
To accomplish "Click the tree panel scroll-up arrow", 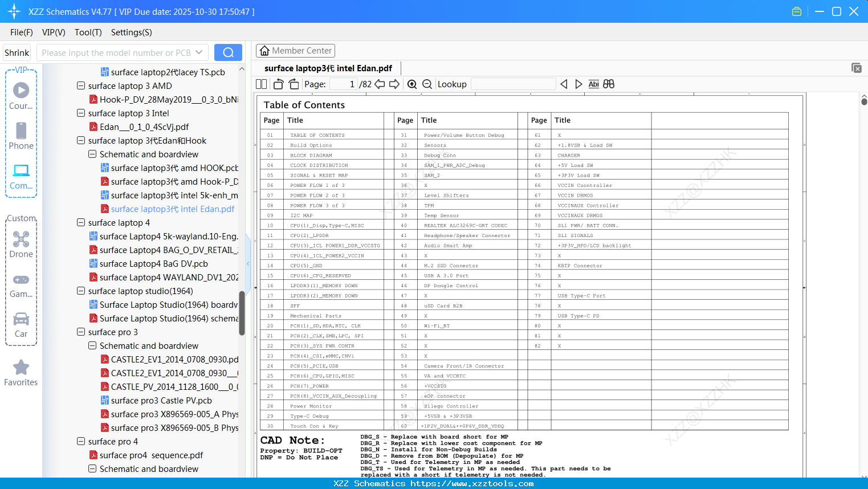I will point(242,69).
